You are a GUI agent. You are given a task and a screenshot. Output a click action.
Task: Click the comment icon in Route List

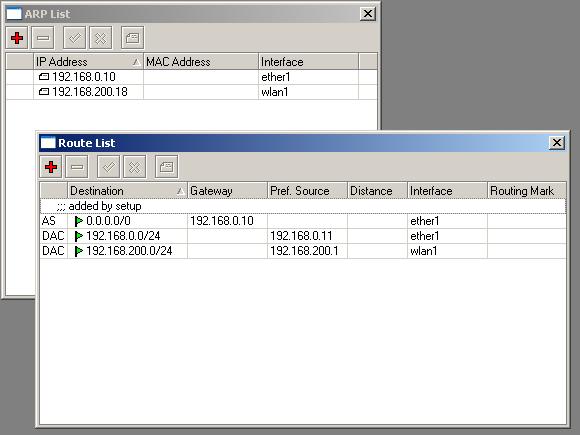166,167
